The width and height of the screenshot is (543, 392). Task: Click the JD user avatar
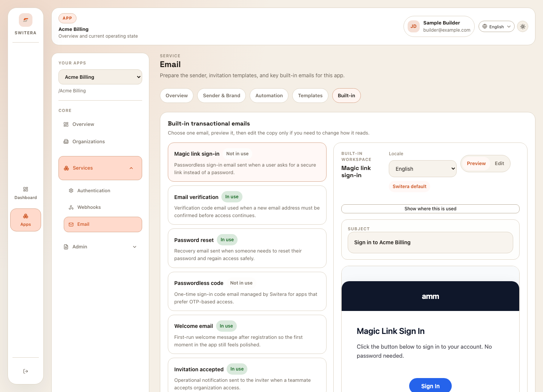pos(414,26)
